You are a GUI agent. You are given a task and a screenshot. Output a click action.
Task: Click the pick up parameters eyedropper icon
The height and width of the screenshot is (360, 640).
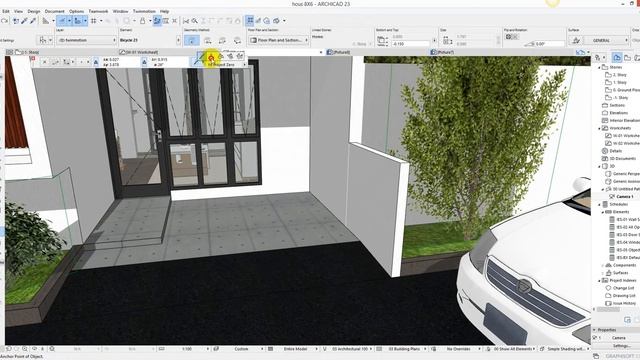(24, 20)
